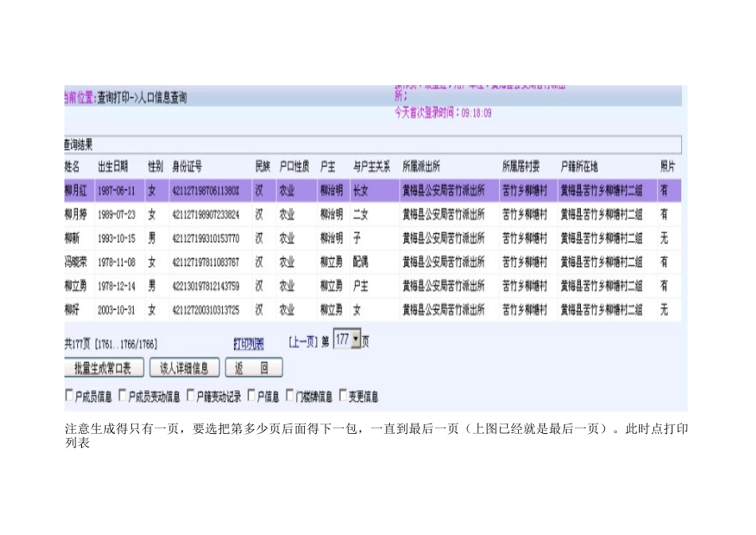Click the 配偶 relationship cell

(360, 262)
